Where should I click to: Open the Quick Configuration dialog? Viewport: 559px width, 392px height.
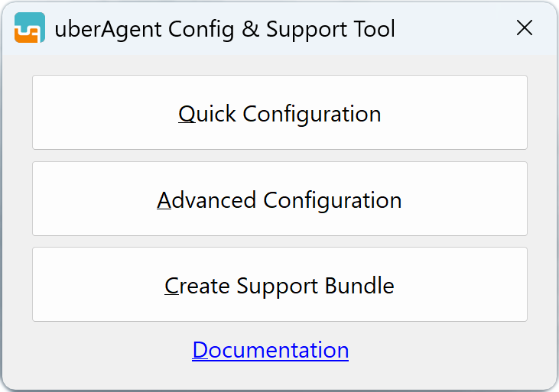[x=279, y=113]
